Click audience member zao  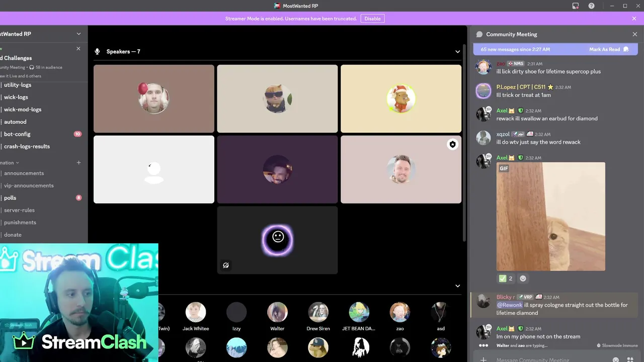(400, 317)
